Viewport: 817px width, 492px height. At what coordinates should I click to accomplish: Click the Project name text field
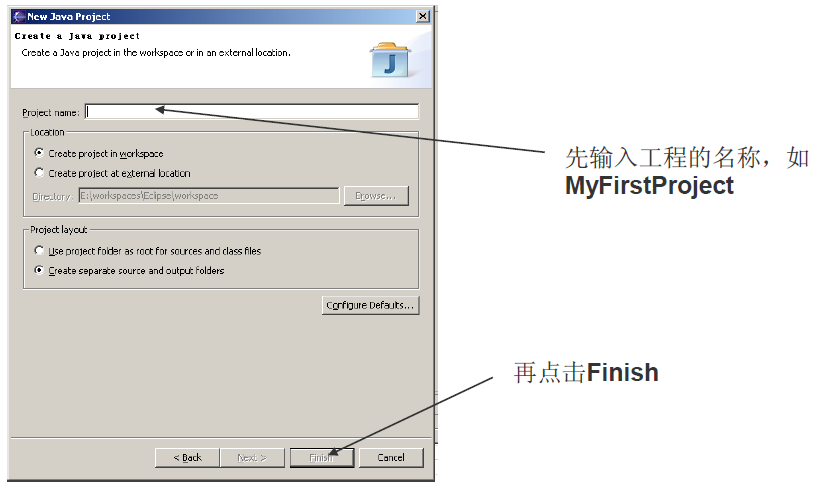252,112
